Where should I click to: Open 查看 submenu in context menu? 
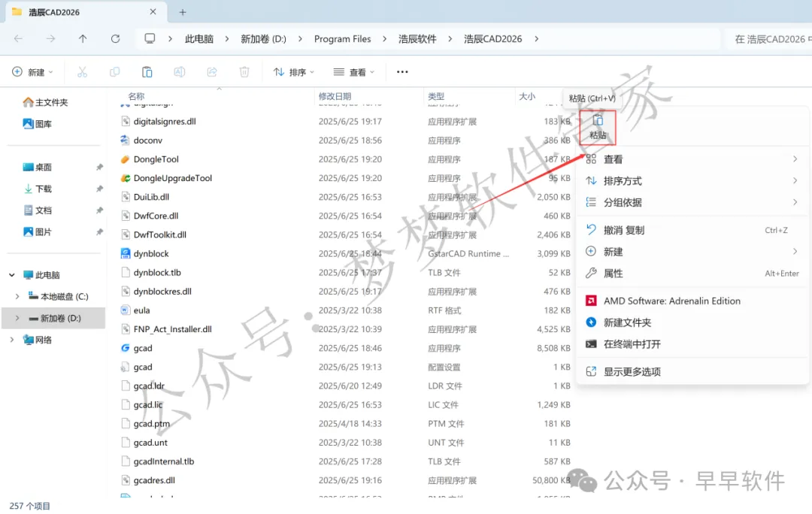[x=692, y=159]
